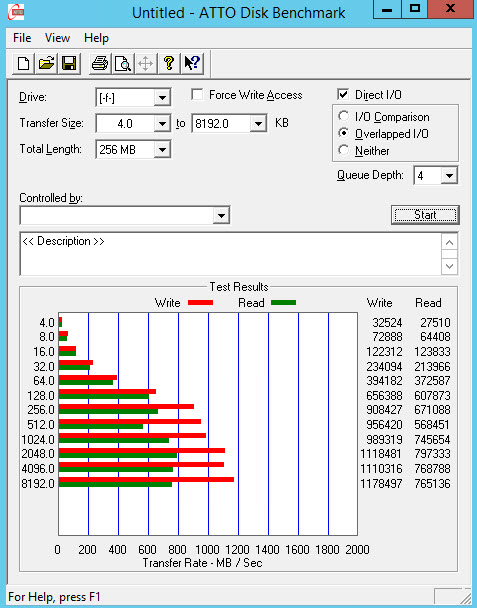Open the File menu

coord(22,38)
